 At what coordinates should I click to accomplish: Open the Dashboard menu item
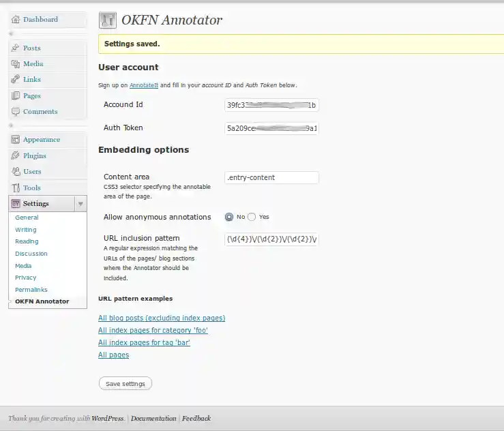[x=40, y=20]
